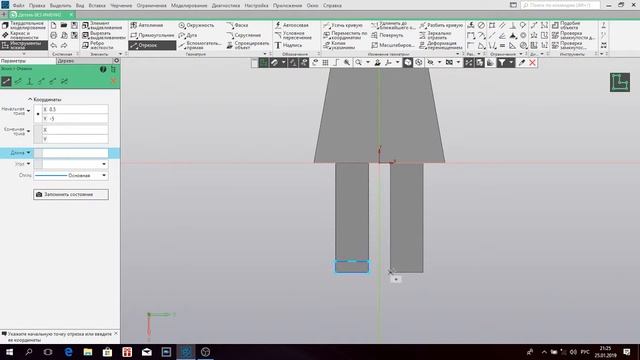Open Microsoft Edge from taskbar

tap(68, 352)
